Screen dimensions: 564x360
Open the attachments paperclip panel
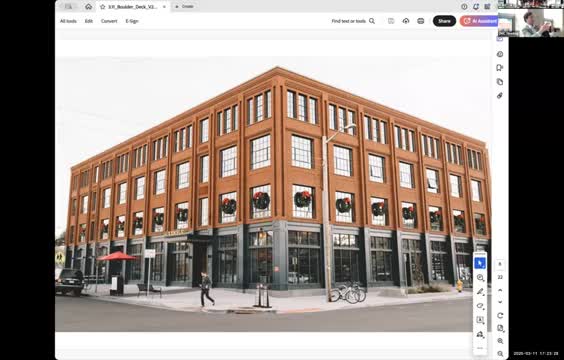tap(500, 96)
